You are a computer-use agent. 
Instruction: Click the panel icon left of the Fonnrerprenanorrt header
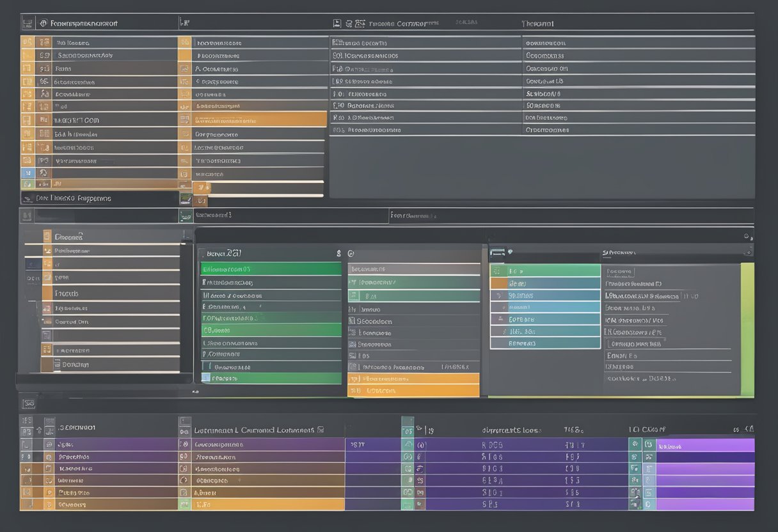[x=27, y=24]
